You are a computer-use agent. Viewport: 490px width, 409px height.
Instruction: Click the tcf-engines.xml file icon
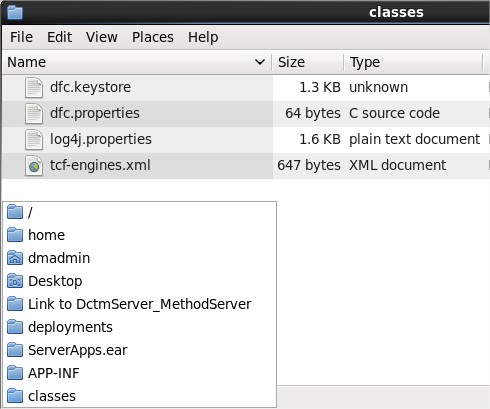34,165
